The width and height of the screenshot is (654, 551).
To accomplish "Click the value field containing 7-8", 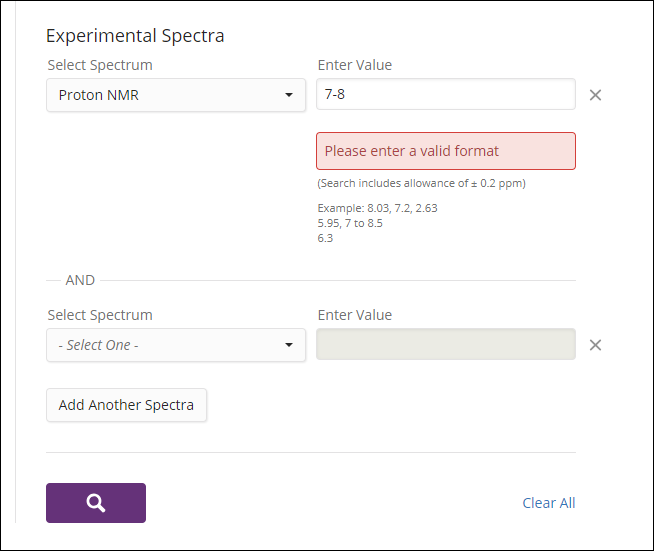I will pos(446,94).
